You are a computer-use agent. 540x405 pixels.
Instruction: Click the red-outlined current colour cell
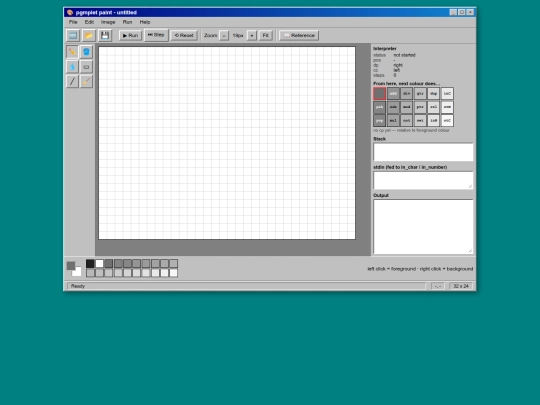click(x=380, y=94)
